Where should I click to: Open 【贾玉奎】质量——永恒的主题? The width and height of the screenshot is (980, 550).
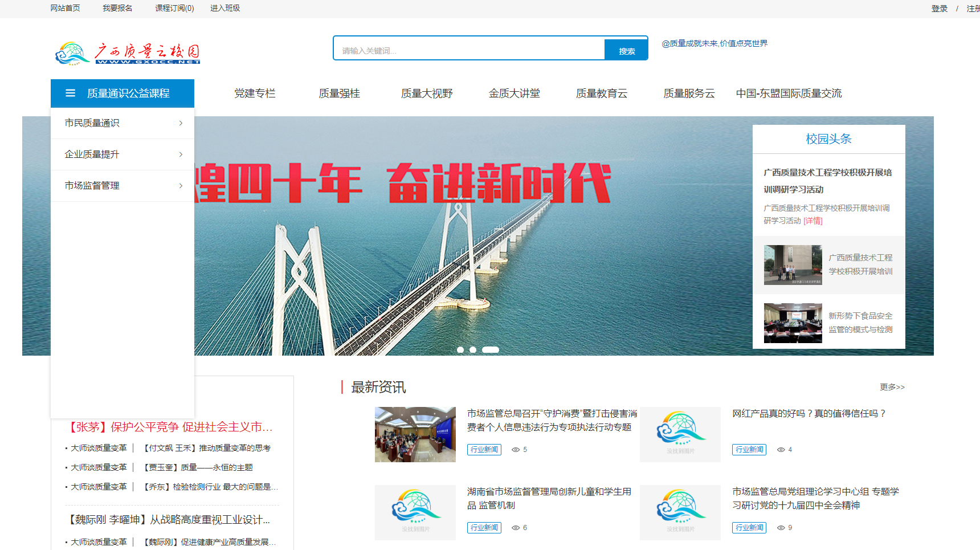197,468
